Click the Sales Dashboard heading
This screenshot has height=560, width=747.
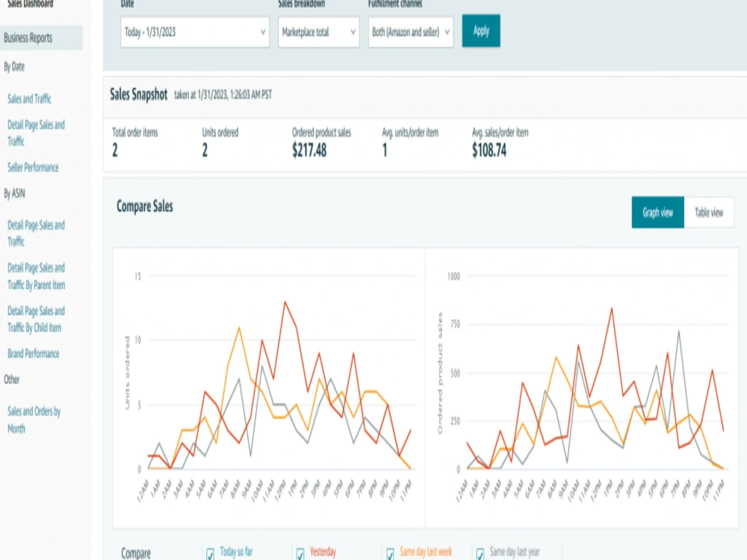(x=31, y=4)
